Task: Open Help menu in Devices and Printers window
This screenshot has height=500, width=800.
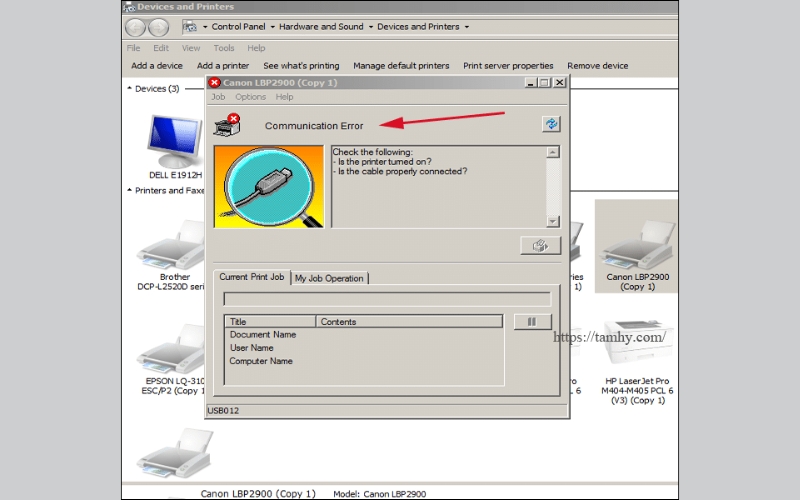Action: click(x=256, y=48)
